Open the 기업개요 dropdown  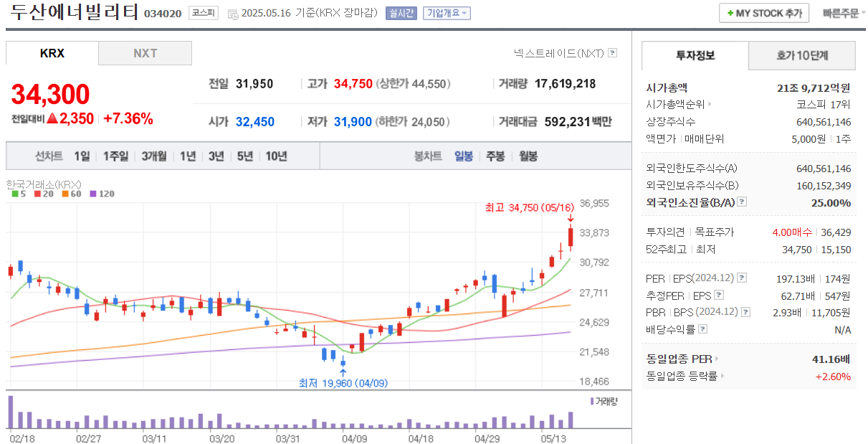pos(447,13)
